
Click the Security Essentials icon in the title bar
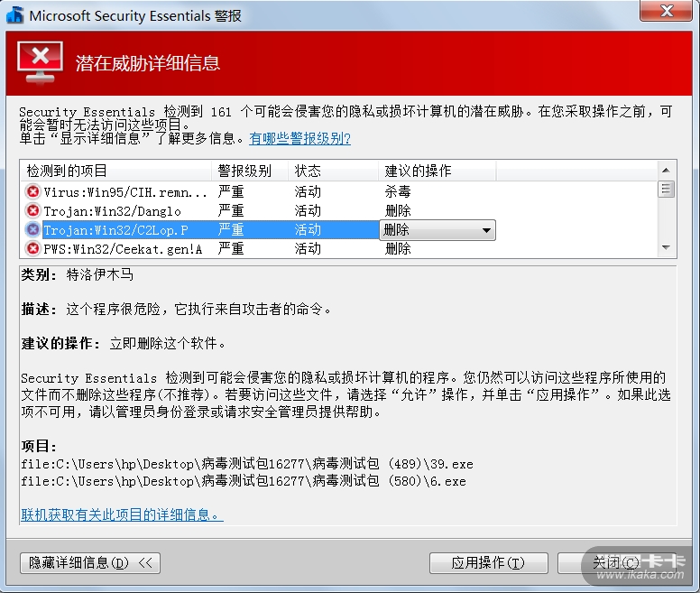15,15
